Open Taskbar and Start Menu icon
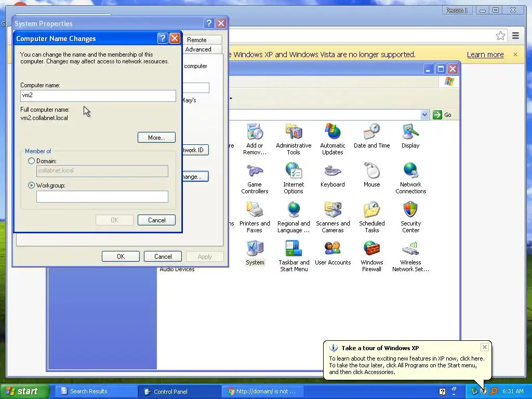The image size is (532, 399). pos(294,256)
